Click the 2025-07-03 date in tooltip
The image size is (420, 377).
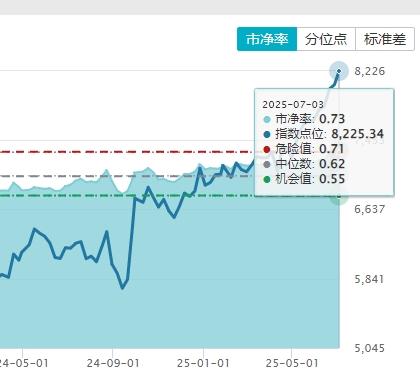(293, 105)
